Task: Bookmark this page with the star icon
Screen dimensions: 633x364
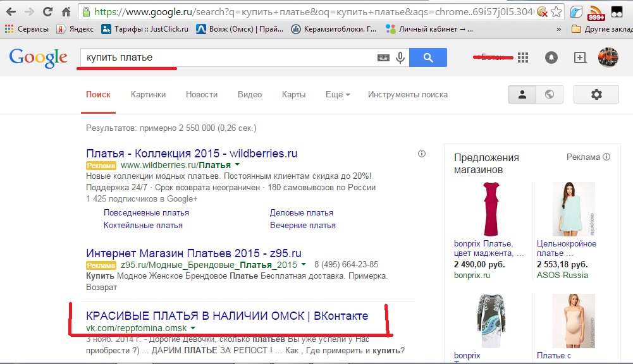Action: [556, 12]
